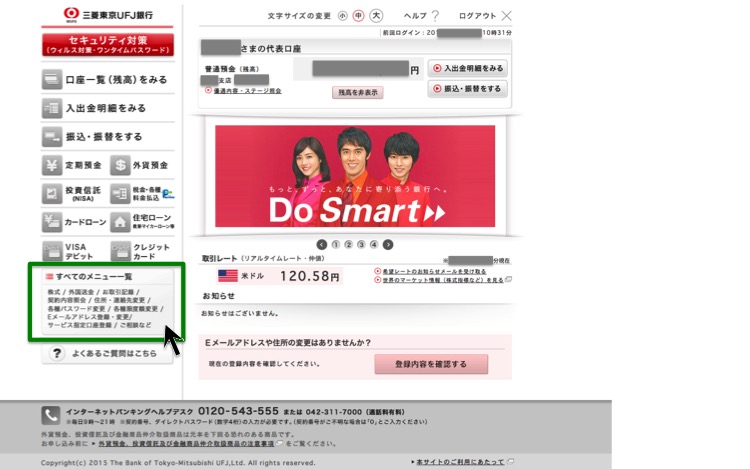Click the house icon for 住宅ローン

[120, 222]
